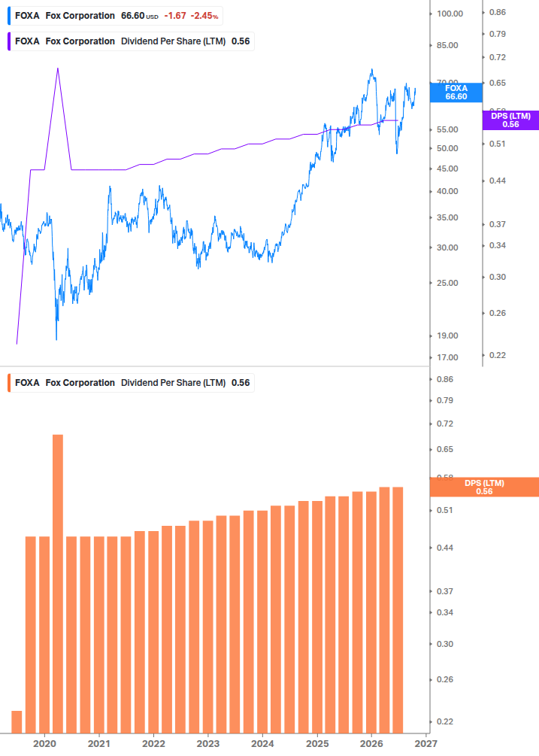Select the orange Dividend Per Share legend
Image resolution: width=539 pixels, height=756 pixels.
tap(131, 383)
